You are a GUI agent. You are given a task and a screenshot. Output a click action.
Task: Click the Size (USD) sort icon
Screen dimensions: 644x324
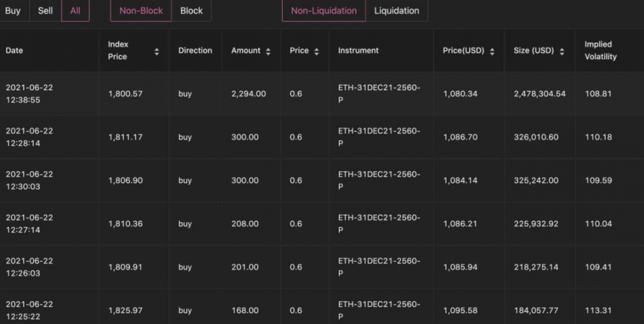[562, 51]
